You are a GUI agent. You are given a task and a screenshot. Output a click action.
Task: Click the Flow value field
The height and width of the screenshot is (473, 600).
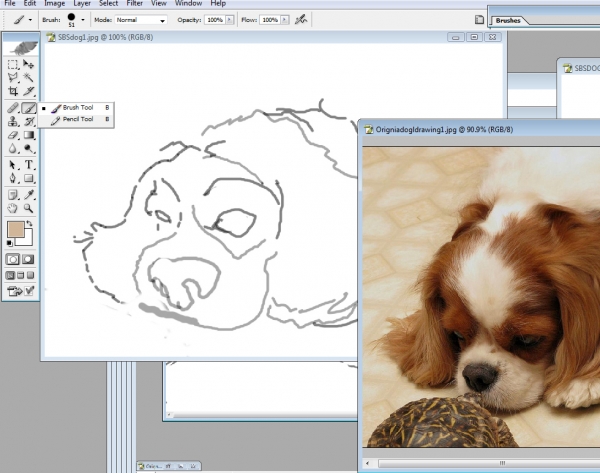[x=270, y=20]
